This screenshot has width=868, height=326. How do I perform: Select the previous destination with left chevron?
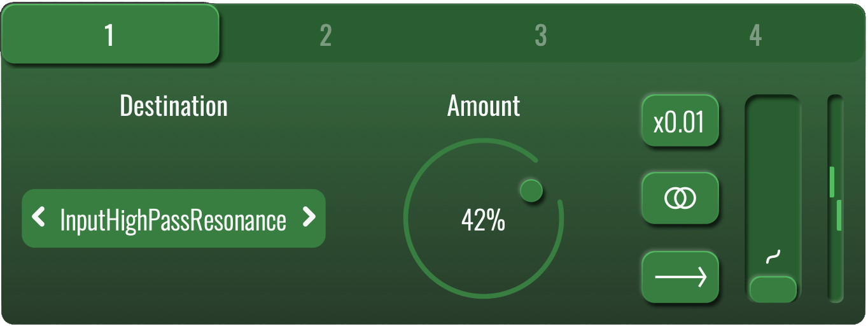39,218
